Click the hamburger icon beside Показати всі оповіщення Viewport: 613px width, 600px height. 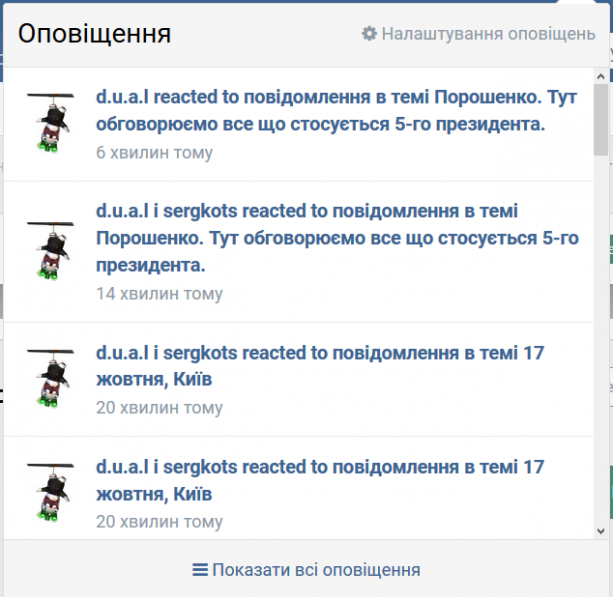coord(200,570)
